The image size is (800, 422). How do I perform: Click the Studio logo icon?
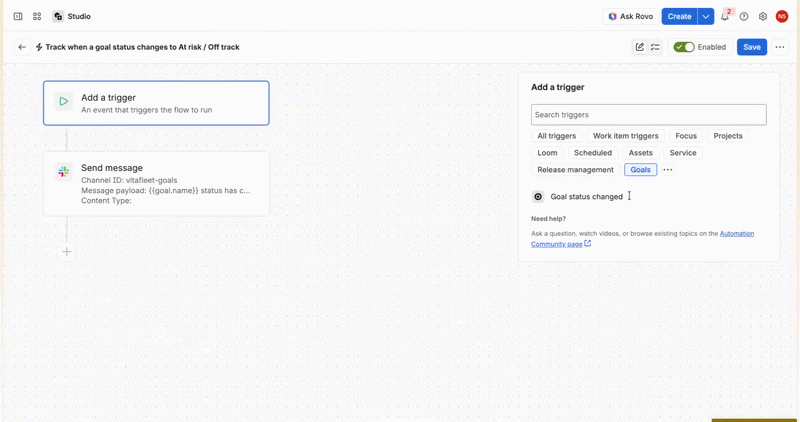(58, 16)
